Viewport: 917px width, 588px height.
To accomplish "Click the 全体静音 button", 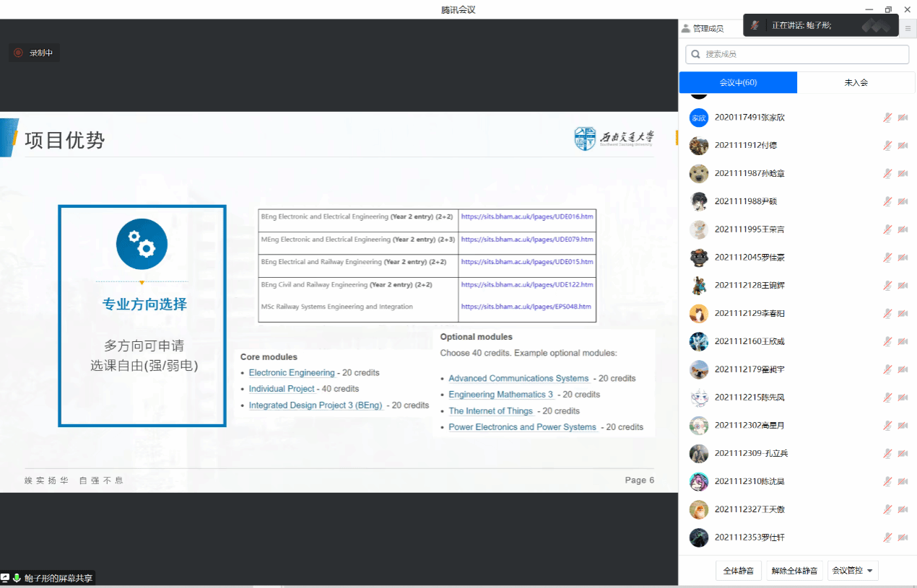I will 738,571.
